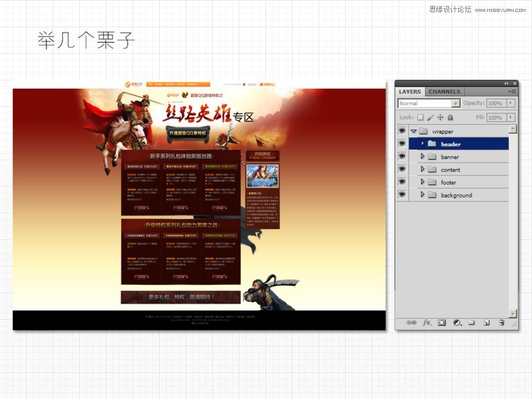This screenshot has height=399, width=532.
Task: Click the content group folder icon
Action: tap(432, 169)
